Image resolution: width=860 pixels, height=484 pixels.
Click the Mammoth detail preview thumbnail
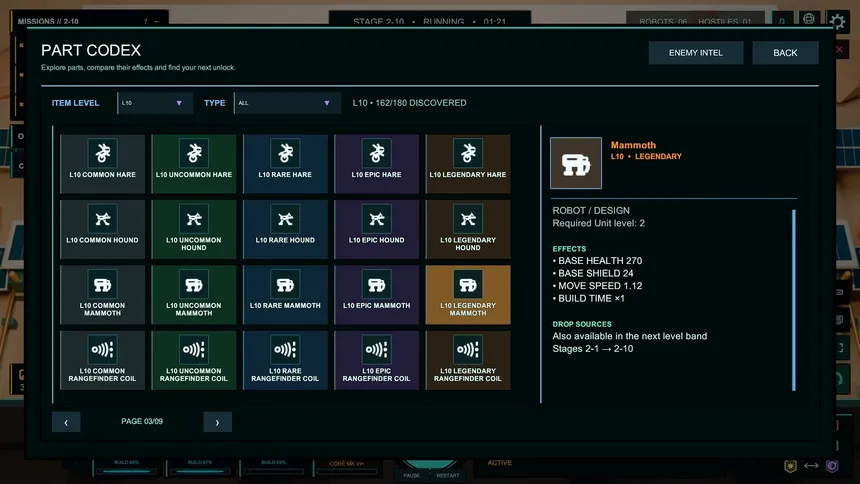[576, 163]
